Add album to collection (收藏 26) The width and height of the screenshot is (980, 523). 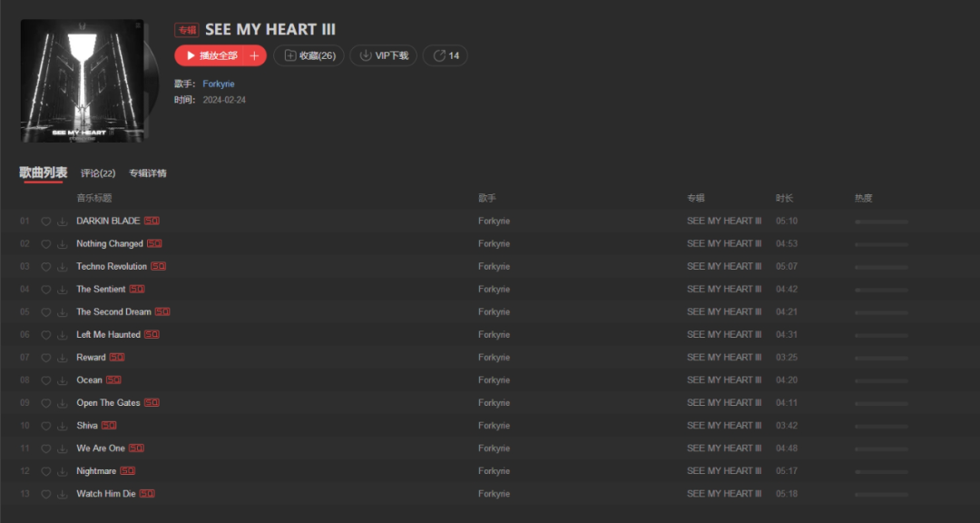(309, 55)
